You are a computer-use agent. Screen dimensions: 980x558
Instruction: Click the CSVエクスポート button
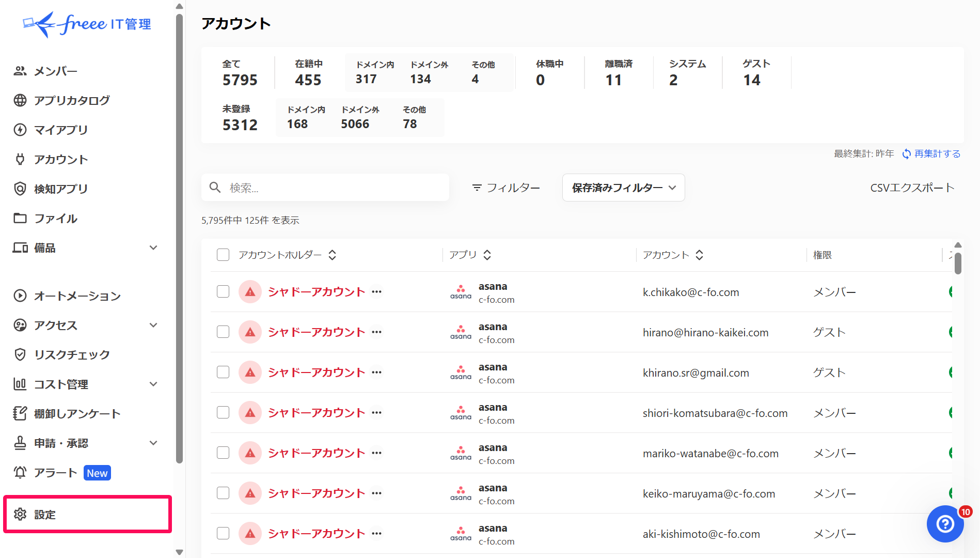(x=912, y=188)
